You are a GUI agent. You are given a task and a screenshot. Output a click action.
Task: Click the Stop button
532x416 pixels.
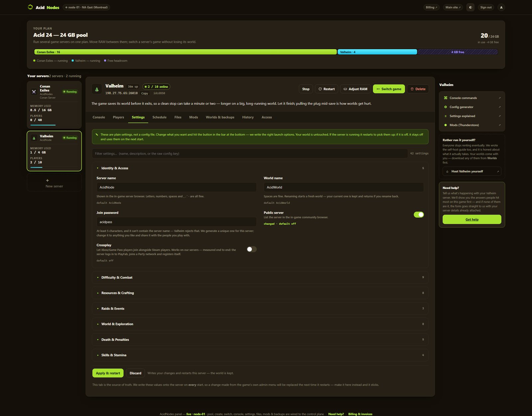pos(306,89)
